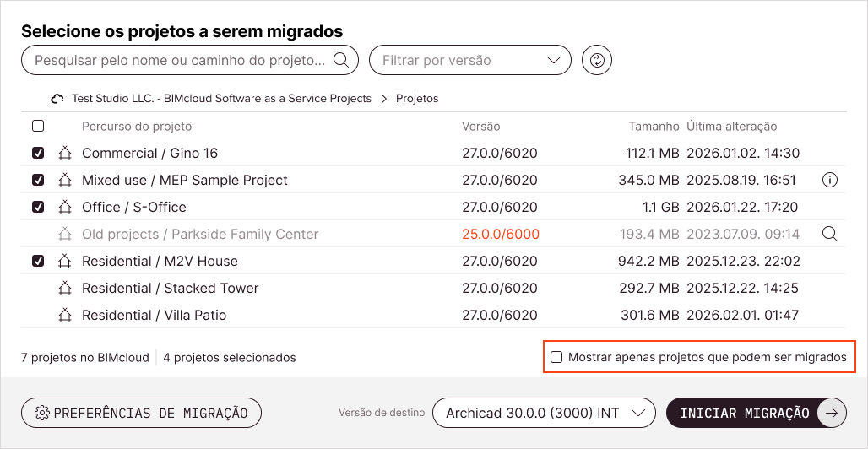868x449 pixels.
Task: Uncheck the Residential / M2V House checkbox
Action: tap(38, 262)
